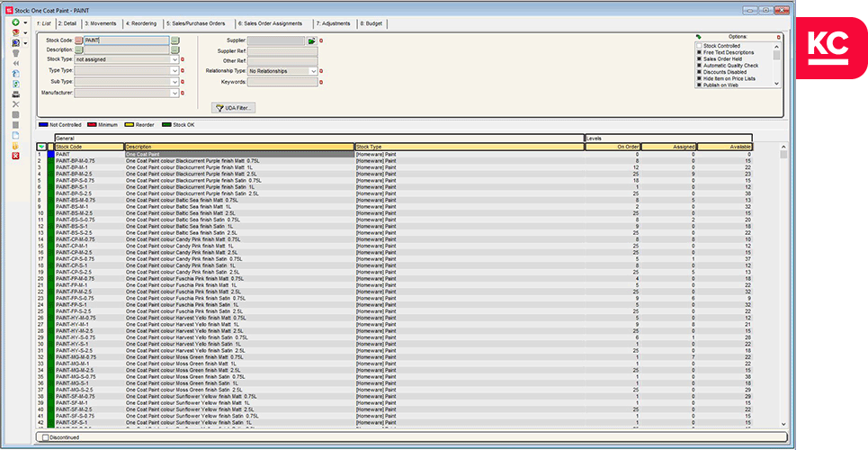The image size is (868, 450).
Task: Click the grid scrollbar down arrow
Action: tap(783, 424)
